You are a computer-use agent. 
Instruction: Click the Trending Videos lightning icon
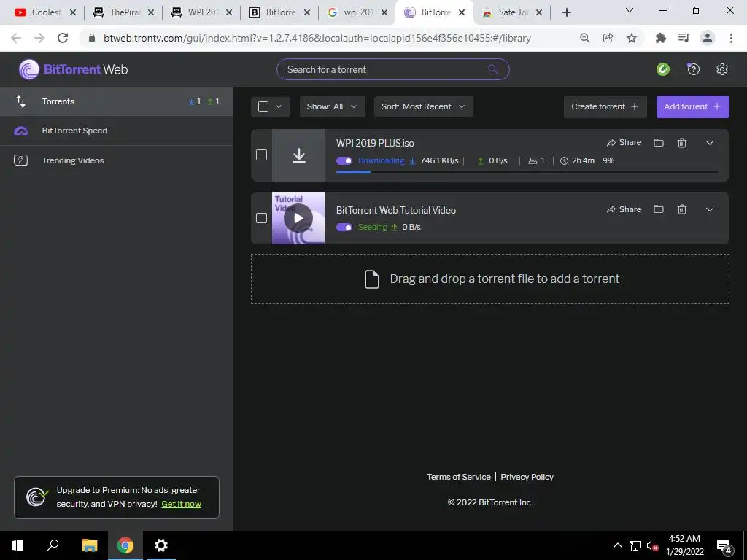point(20,160)
